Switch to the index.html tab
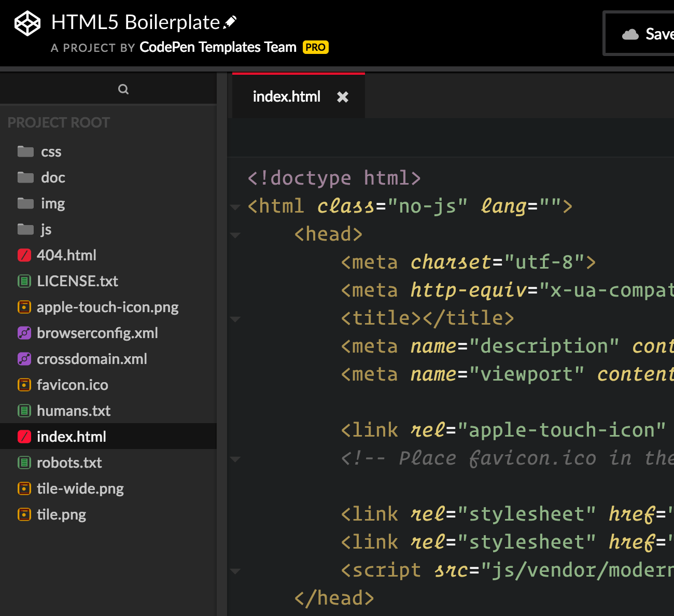Image resolution: width=674 pixels, height=616 pixels. pyautogui.click(x=287, y=96)
